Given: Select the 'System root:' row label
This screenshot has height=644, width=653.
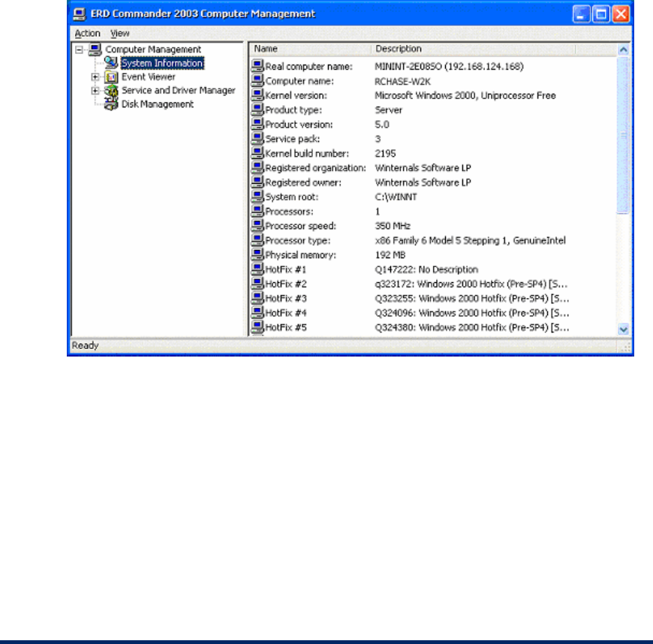Looking at the screenshot, I should (291, 197).
